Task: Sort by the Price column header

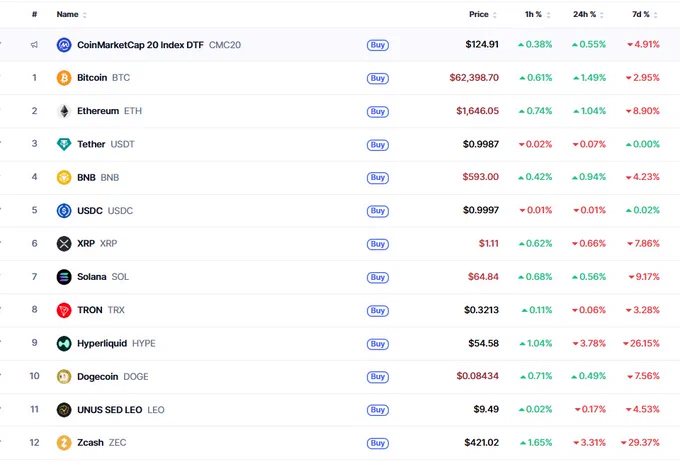Action: click(483, 14)
